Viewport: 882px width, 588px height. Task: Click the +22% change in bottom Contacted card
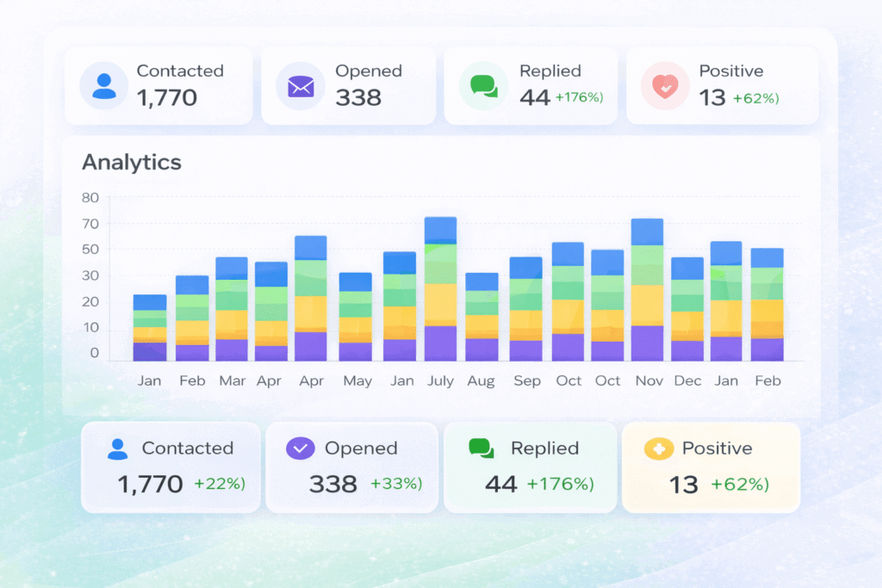tap(220, 484)
